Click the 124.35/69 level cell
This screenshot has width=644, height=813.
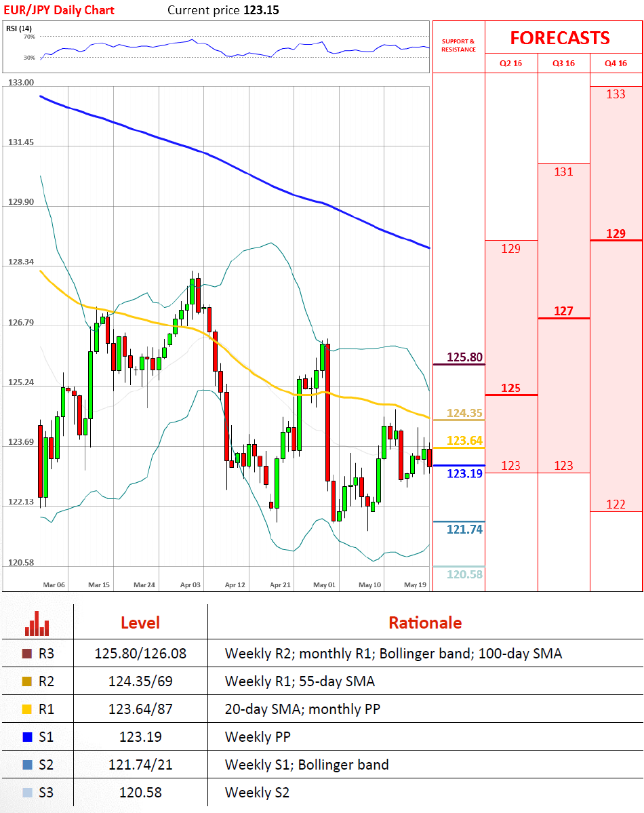140,681
